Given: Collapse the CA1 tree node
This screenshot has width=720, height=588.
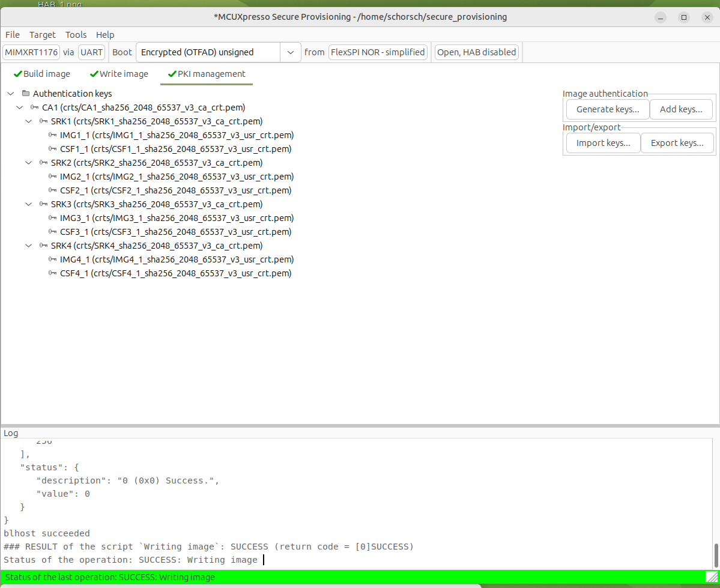Looking at the screenshot, I should tap(19, 107).
